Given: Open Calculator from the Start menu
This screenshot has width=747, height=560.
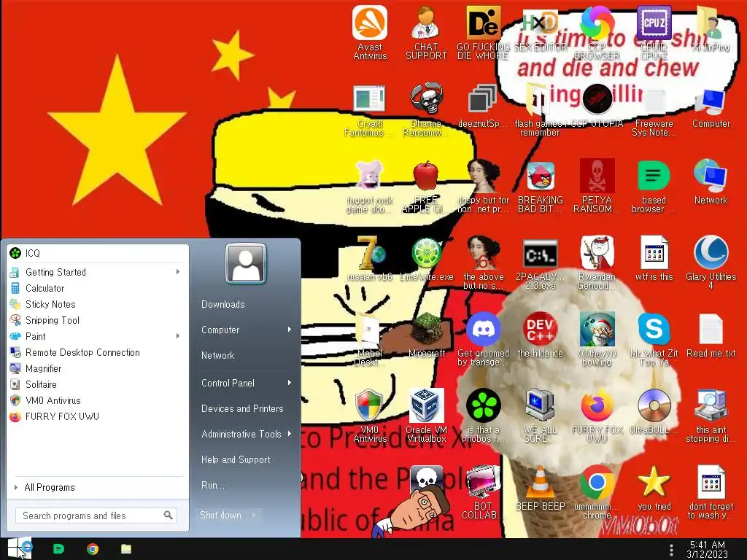Looking at the screenshot, I should click(x=98, y=288).
